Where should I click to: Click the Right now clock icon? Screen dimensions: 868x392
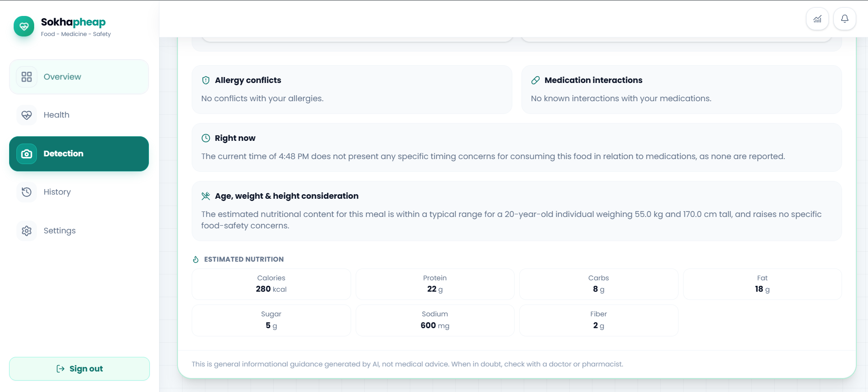point(206,138)
